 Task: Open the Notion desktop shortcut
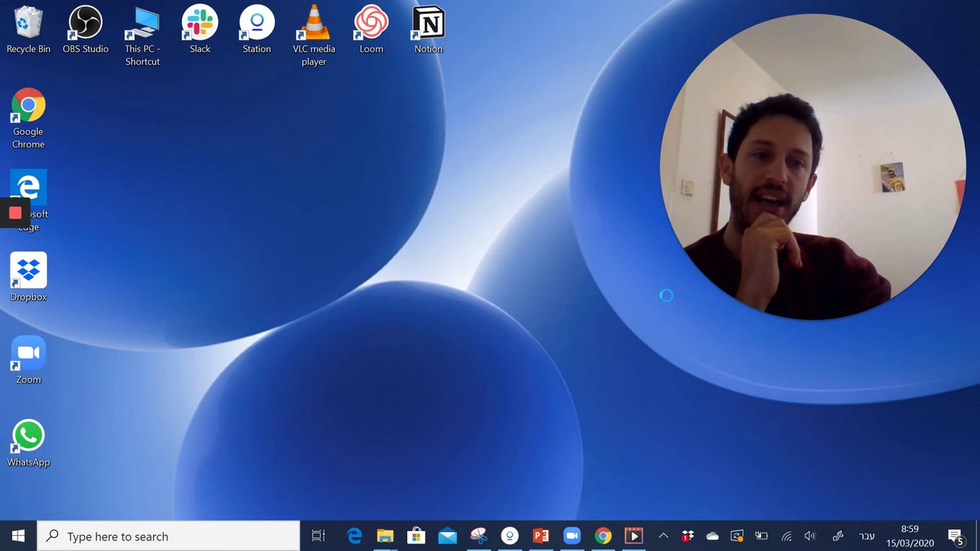click(428, 24)
